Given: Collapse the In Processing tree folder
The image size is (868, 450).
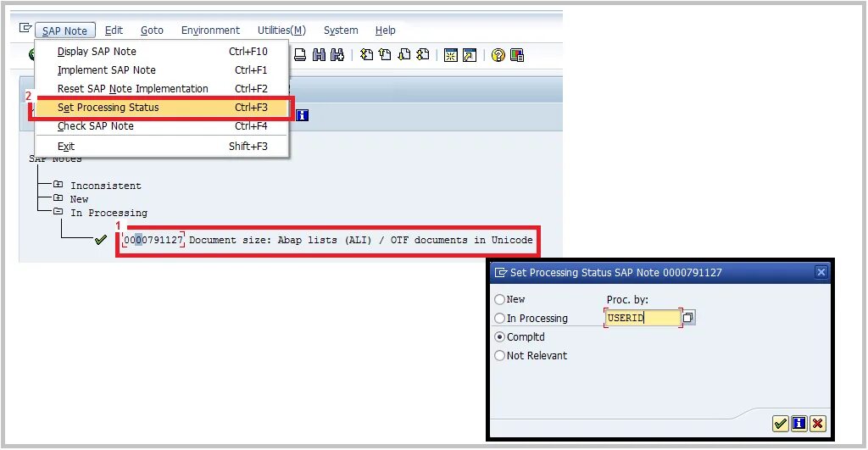Looking at the screenshot, I should pyautogui.click(x=58, y=211).
